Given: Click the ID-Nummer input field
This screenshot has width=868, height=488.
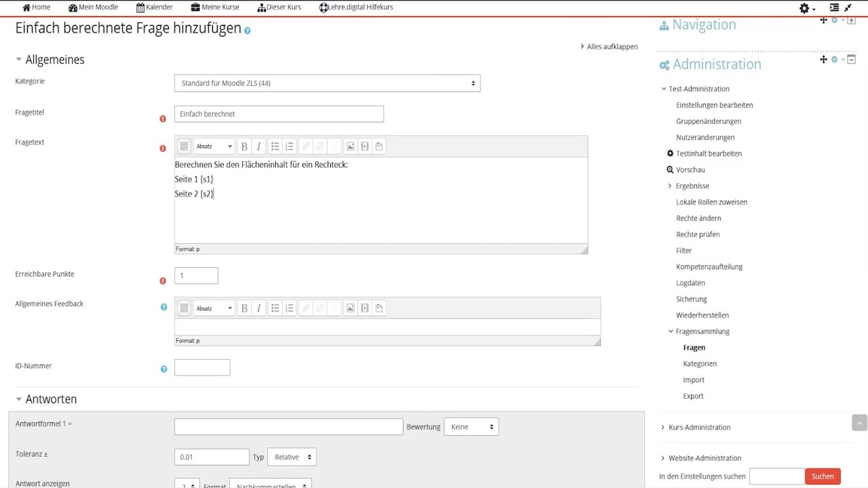Looking at the screenshot, I should click(202, 367).
